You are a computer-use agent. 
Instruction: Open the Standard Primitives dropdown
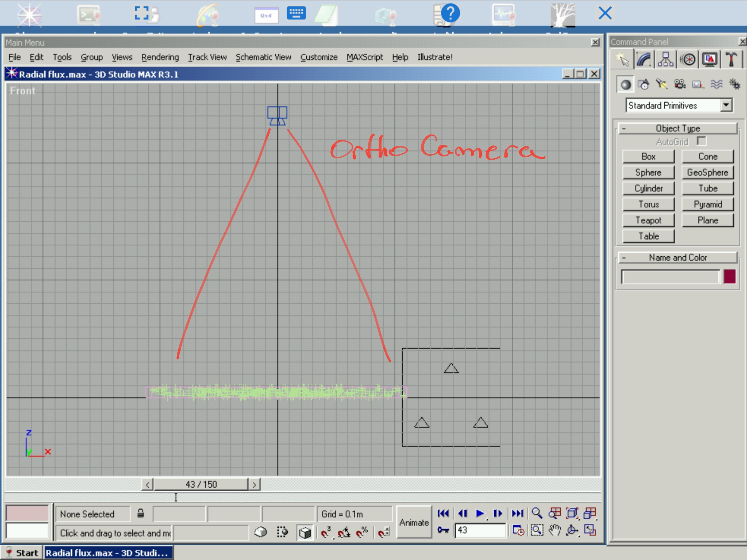point(726,105)
